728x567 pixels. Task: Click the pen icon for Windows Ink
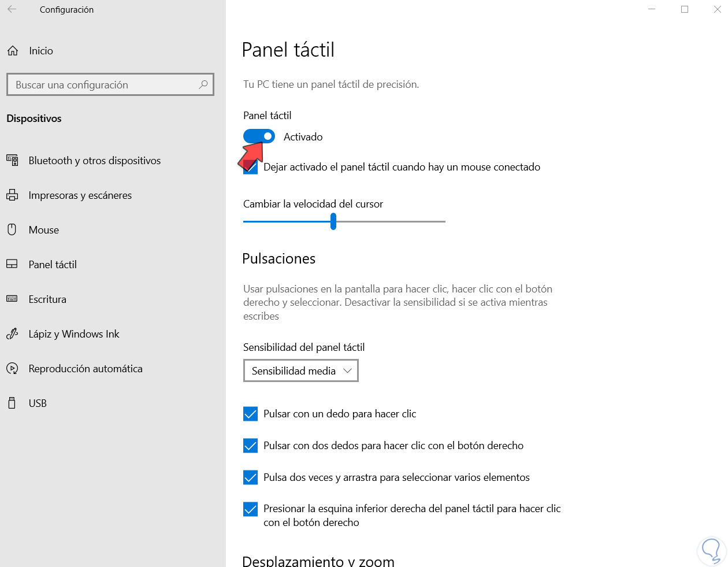pyautogui.click(x=12, y=334)
